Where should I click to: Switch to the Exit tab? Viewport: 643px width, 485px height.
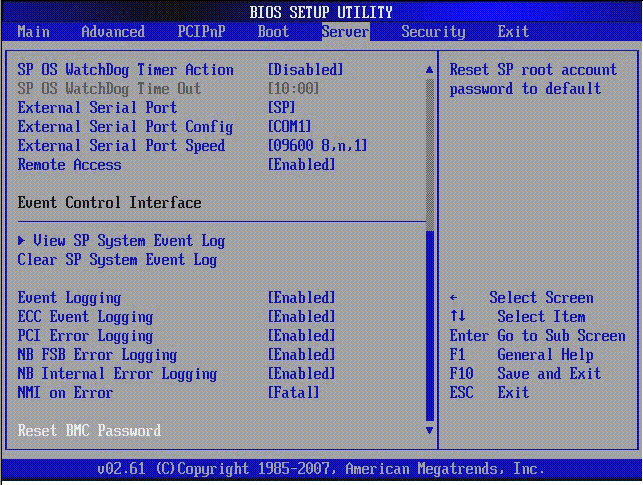pyautogui.click(x=513, y=32)
